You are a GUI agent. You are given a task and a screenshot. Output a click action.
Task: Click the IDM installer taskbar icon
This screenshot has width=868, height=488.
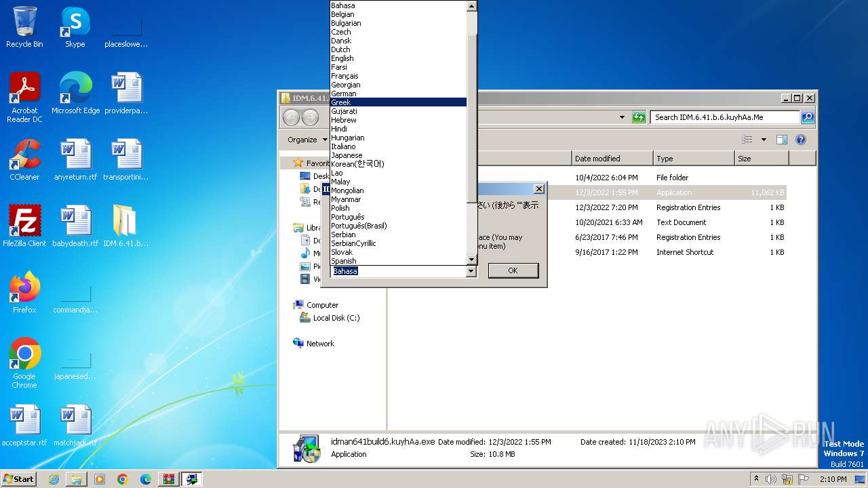pos(192,479)
